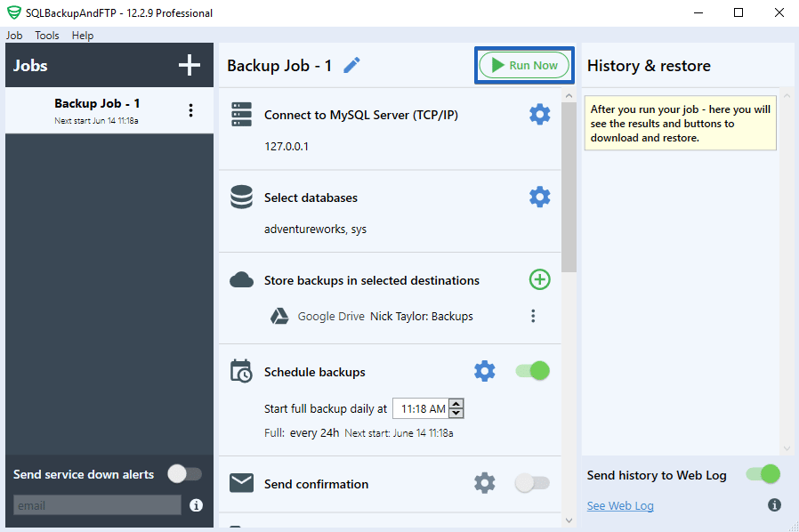The image size is (799, 532).
Task: Click the yellow history hint note
Action: 681,123
